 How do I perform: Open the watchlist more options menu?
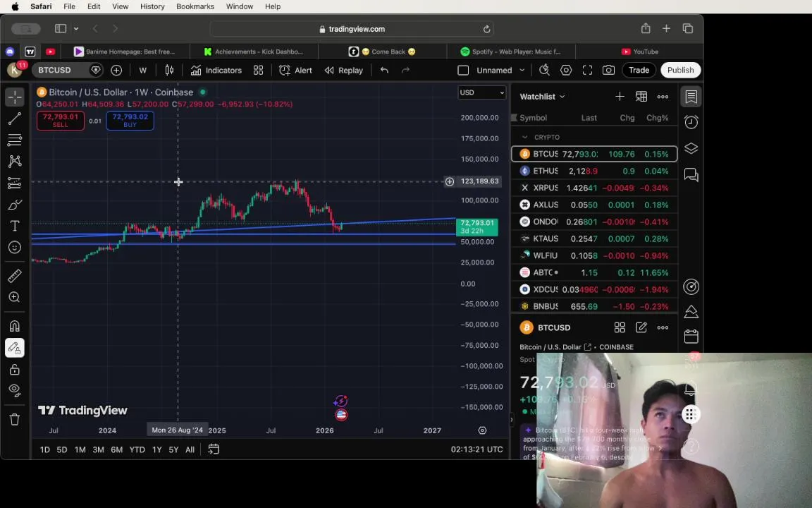(663, 97)
